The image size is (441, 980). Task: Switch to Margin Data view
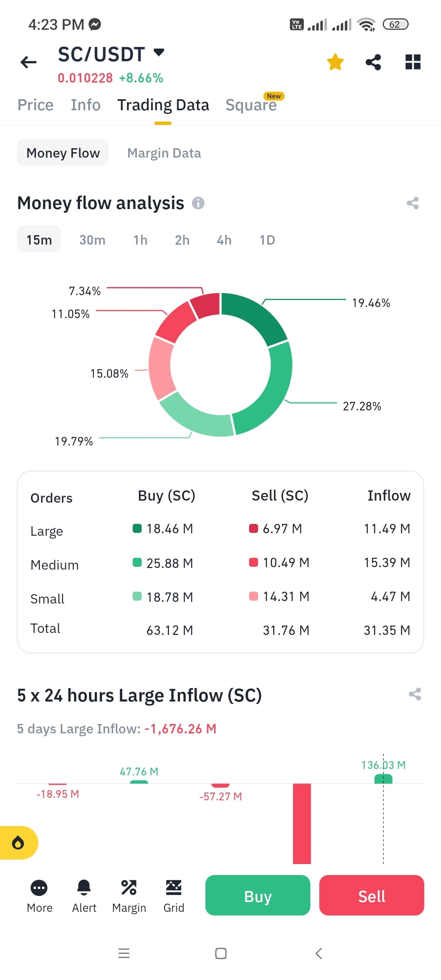tap(163, 153)
